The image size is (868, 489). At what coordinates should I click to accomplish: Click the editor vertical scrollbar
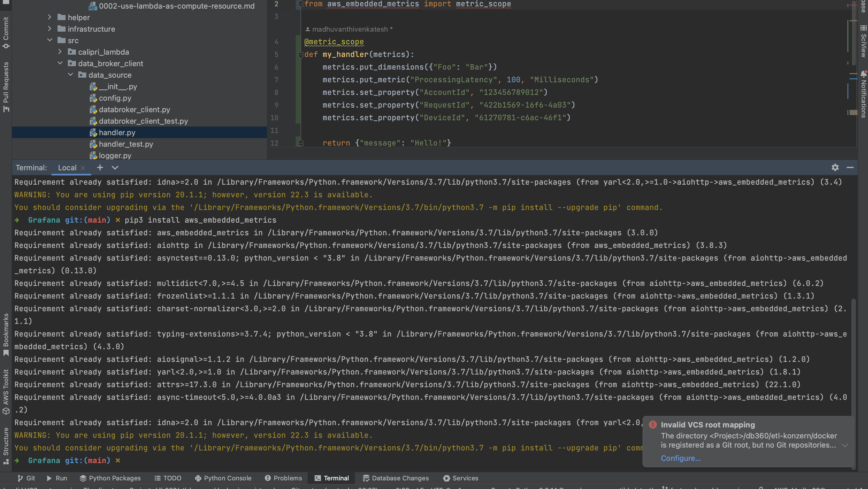coord(854,34)
